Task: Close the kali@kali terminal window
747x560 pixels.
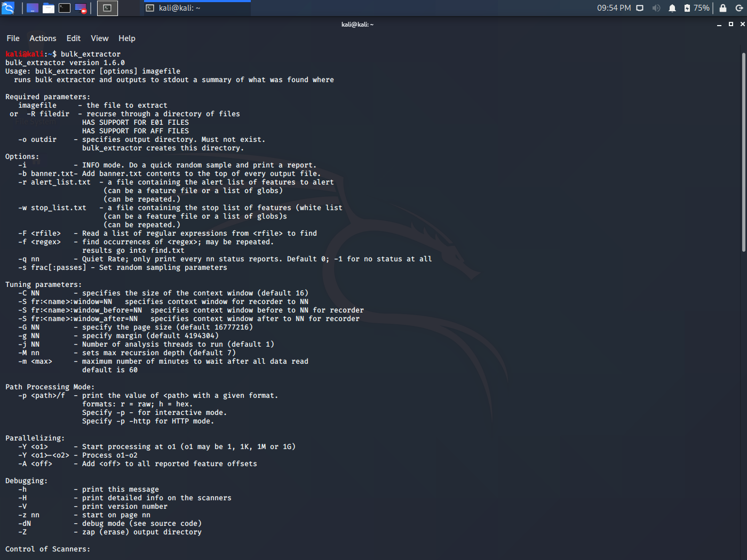Action: (742, 25)
